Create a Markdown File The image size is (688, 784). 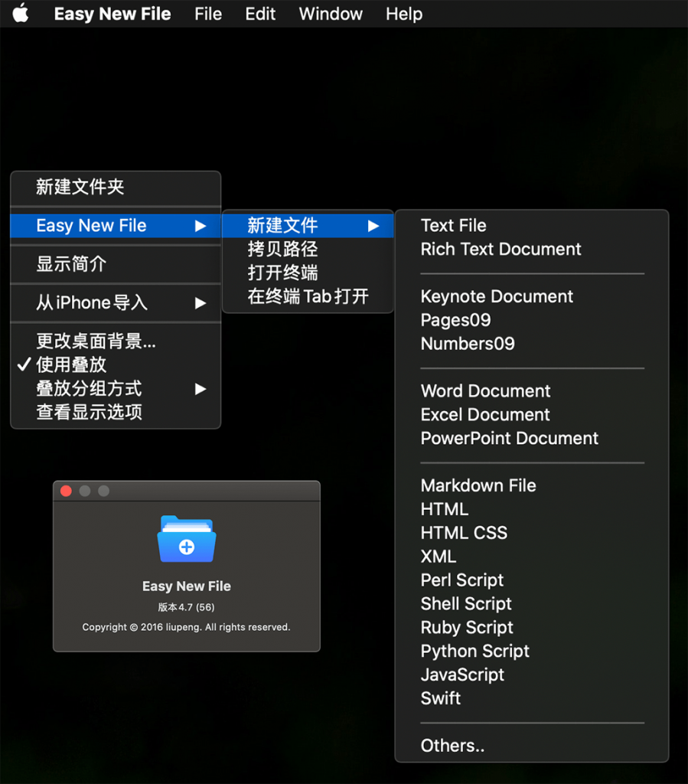(532, 485)
